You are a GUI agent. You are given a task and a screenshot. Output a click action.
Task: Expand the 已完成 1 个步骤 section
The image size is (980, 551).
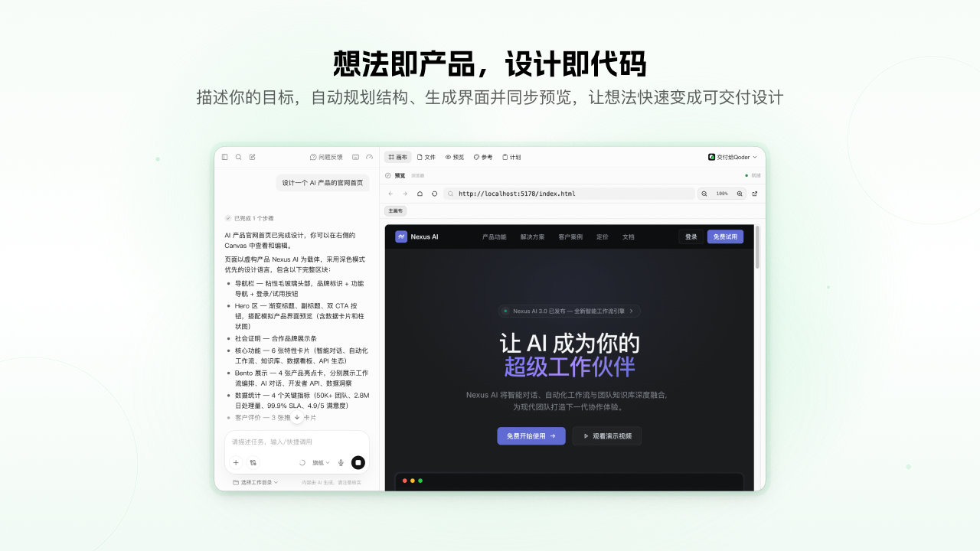click(249, 218)
